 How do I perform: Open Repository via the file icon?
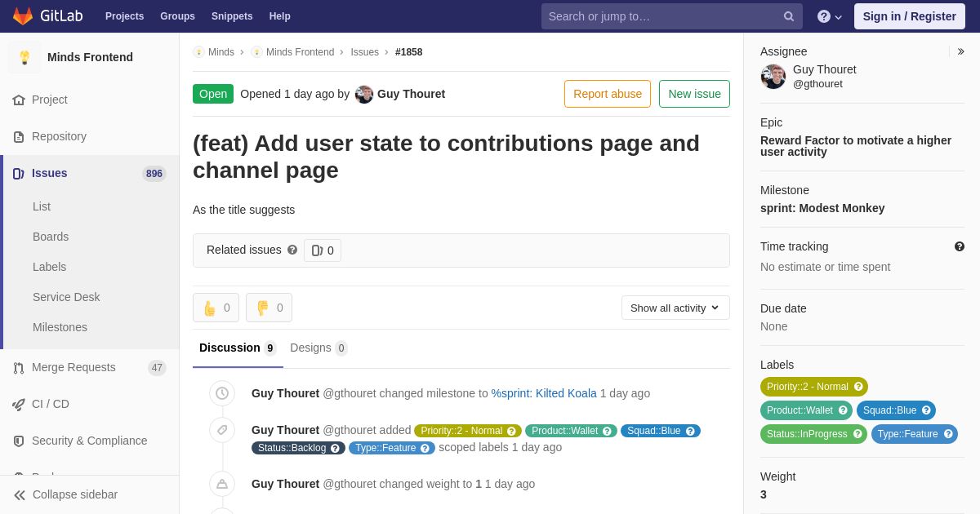point(19,137)
